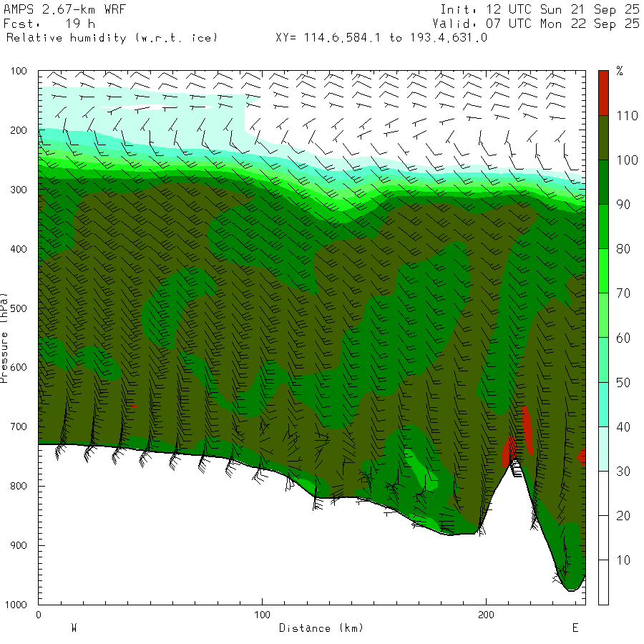644x644 pixels.
Task: Click the colorbar label 100
Action: coord(627,160)
